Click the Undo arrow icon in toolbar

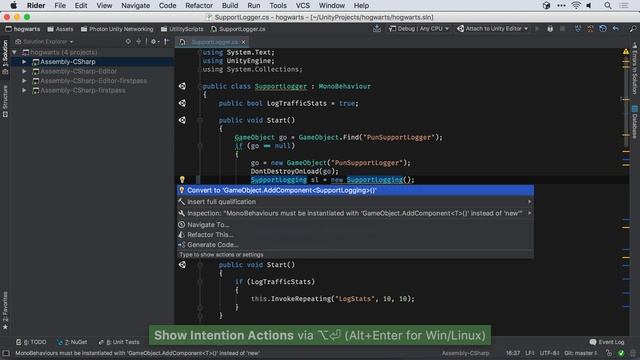[x=616, y=29]
